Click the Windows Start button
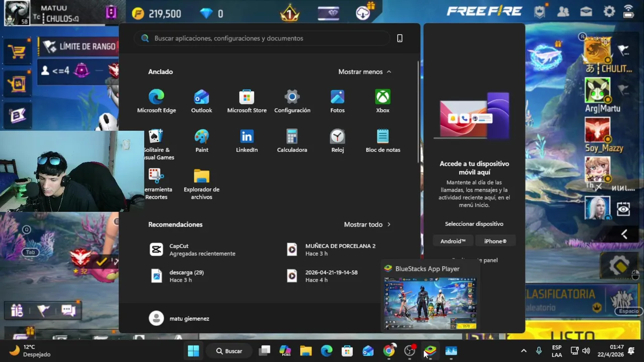The width and height of the screenshot is (644, 362). 193,351
